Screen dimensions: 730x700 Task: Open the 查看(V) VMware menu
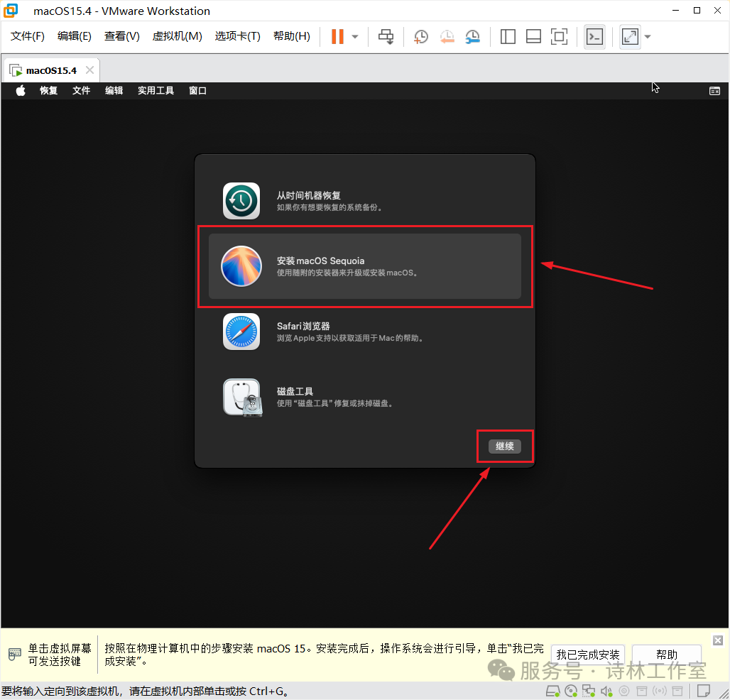point(121,35)
